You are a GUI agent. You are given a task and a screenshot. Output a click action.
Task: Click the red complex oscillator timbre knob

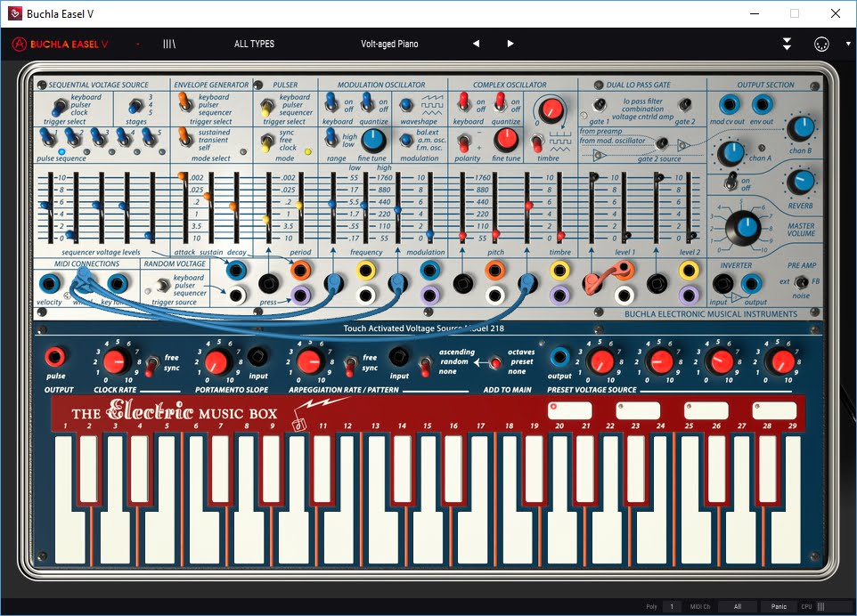pos(551,109)
